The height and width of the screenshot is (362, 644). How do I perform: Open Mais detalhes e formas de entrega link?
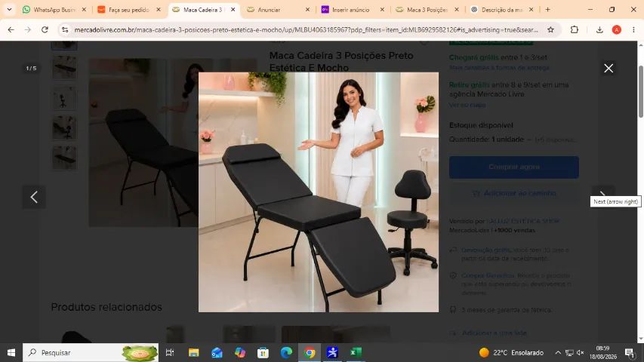(499, 67)
